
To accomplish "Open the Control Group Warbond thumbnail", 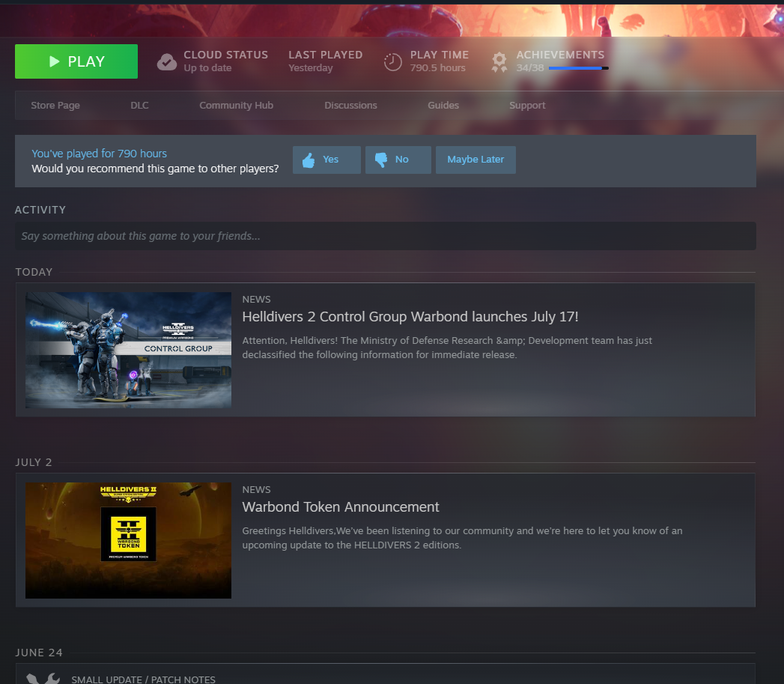I will coord(129,350).
